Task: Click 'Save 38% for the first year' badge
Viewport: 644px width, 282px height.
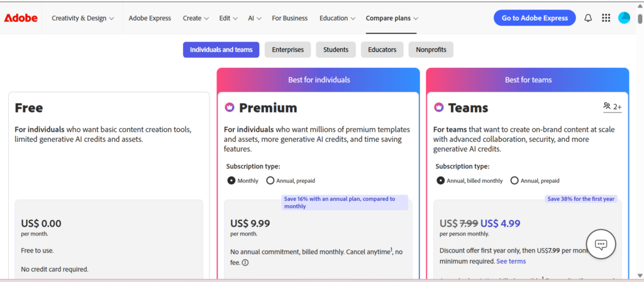Action: tap(580, 199)
